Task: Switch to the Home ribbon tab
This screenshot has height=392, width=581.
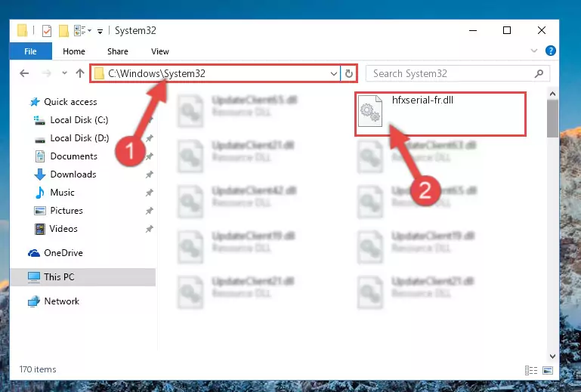Action: click(74, 51)
